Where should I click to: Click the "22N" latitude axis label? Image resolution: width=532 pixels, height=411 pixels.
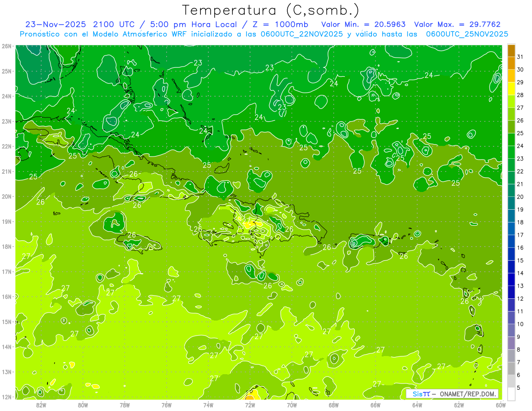(x=7, y=146)
